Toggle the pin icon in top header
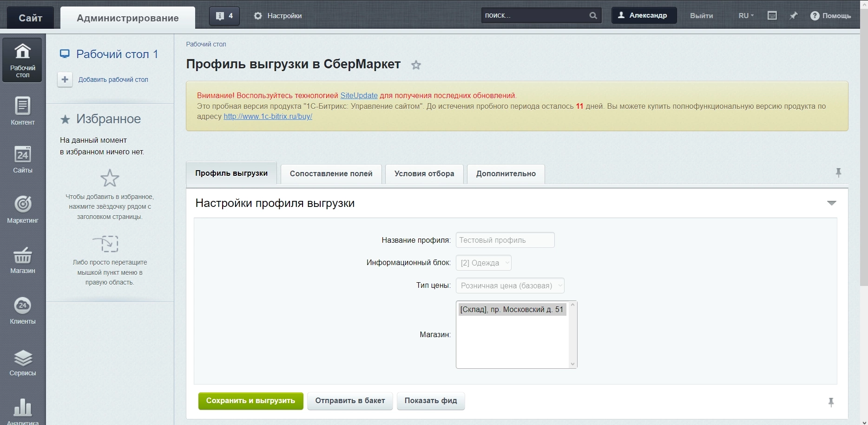 tap(794, 16)
